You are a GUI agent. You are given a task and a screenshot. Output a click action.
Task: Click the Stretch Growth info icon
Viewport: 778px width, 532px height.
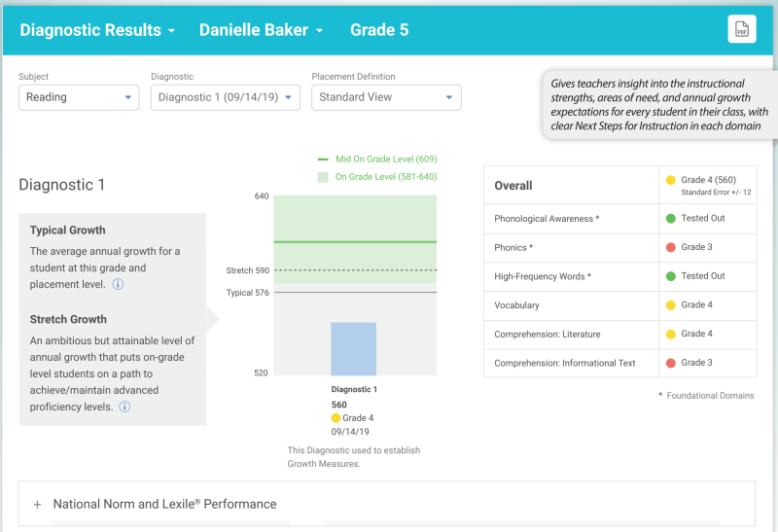[124, 407]
